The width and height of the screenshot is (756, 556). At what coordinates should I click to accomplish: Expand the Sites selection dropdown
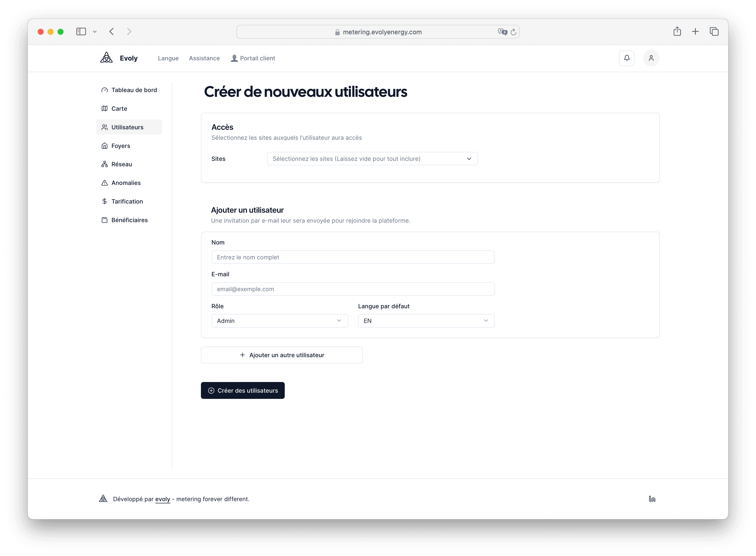(x=372, y=159)
